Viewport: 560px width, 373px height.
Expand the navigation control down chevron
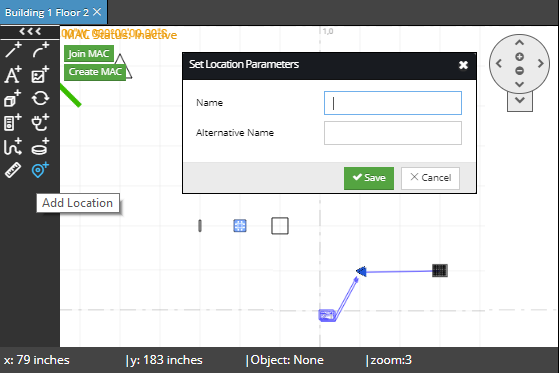[x=520, y=100]
